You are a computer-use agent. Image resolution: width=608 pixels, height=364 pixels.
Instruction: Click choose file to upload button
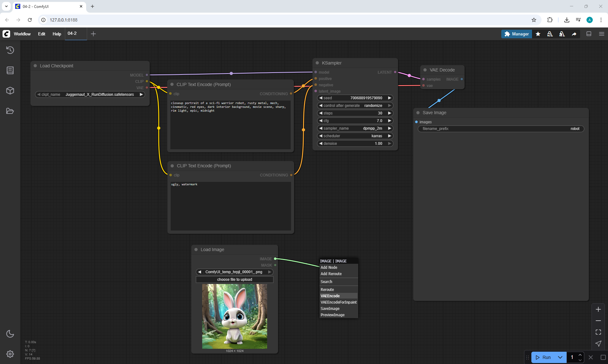click(x=234, y=280)
